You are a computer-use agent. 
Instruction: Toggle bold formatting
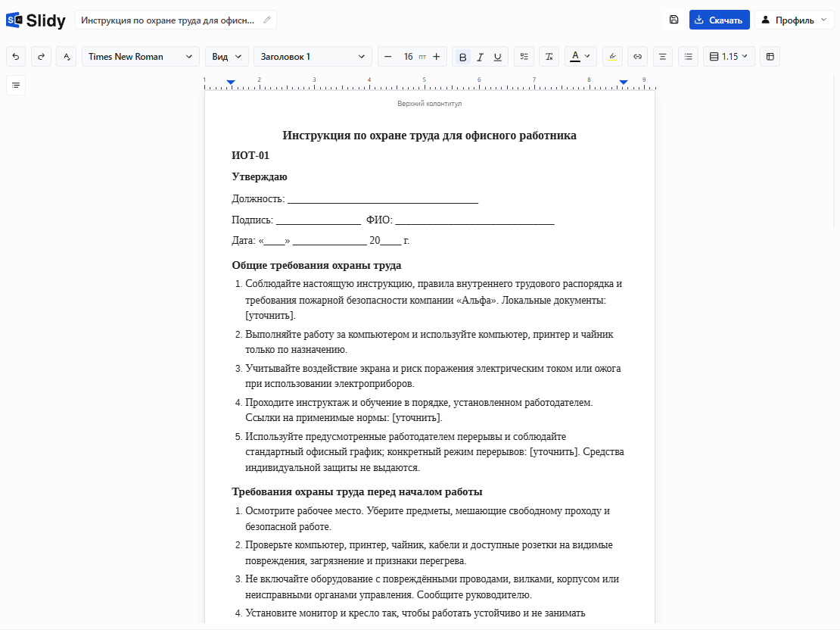tap(463, 57)
